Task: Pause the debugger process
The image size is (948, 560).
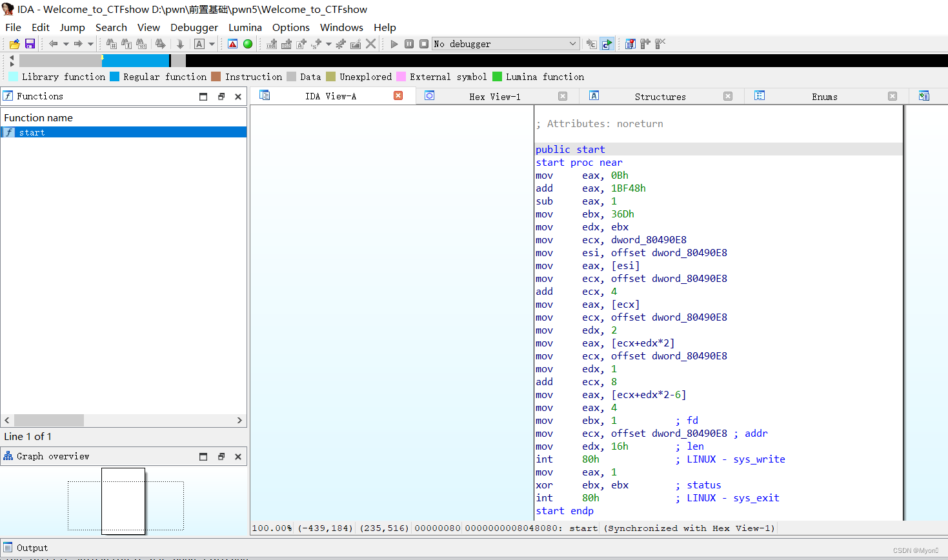Action: coord(409,44)
